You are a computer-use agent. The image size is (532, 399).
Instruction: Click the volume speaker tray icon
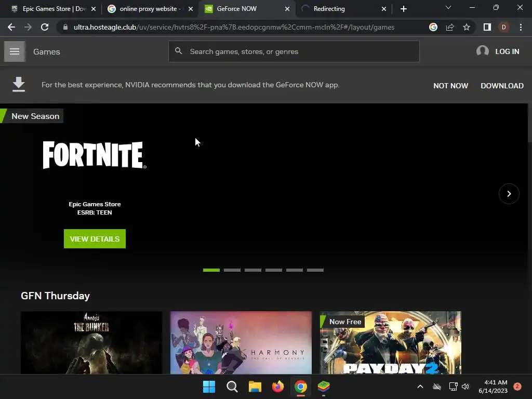[x=465, y=387]
